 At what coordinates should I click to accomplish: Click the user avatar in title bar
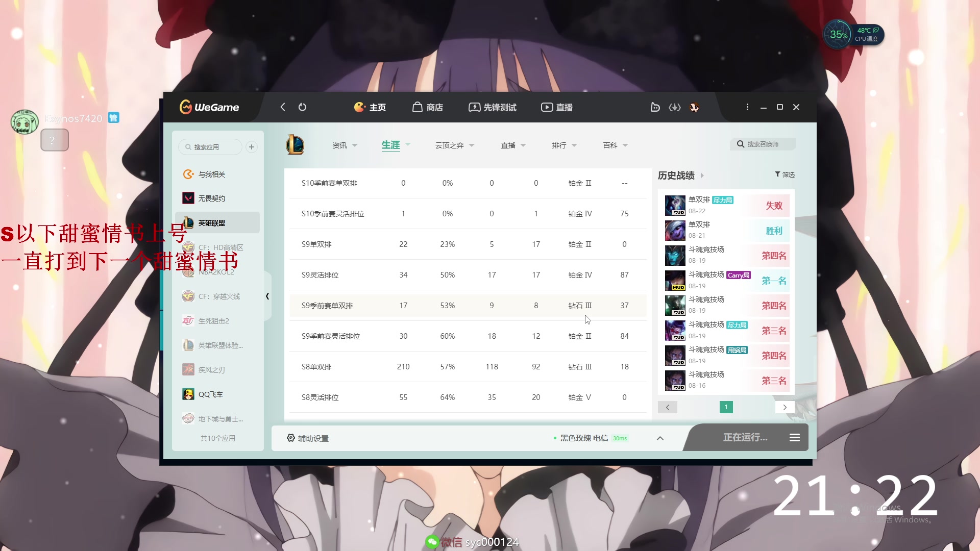tap(694, 107)
